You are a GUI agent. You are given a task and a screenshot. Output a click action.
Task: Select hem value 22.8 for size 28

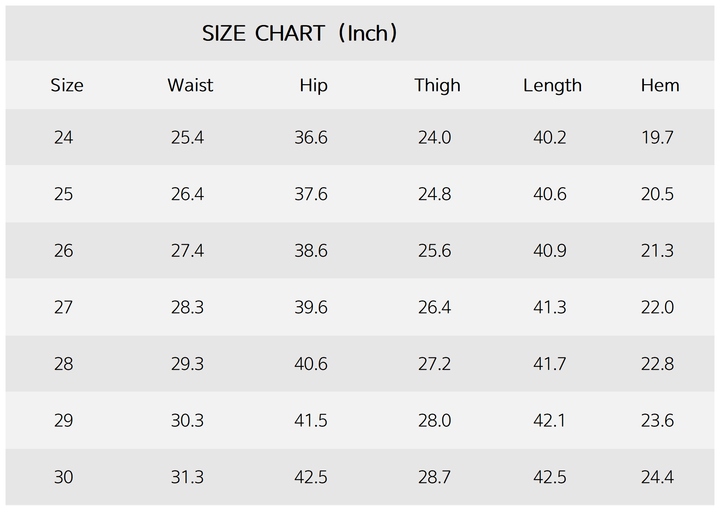(657, 365)
